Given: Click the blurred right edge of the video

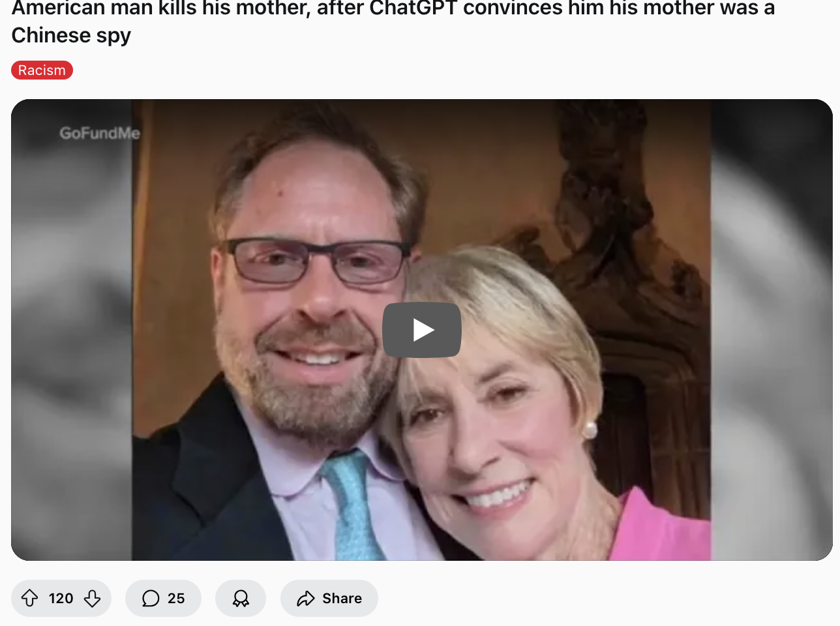Looking at the screenshot, I should coord(772,330).
